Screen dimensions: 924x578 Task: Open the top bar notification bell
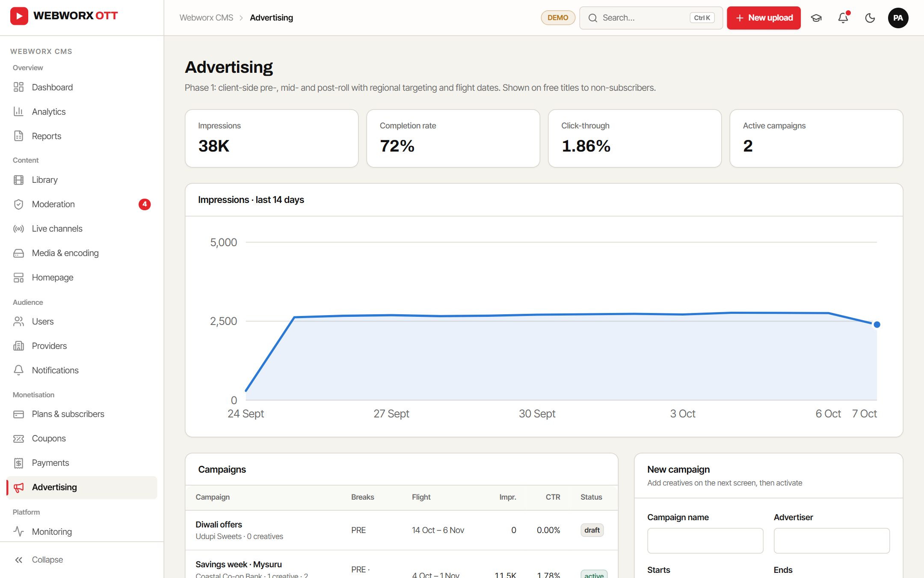[x=843, y=18]
